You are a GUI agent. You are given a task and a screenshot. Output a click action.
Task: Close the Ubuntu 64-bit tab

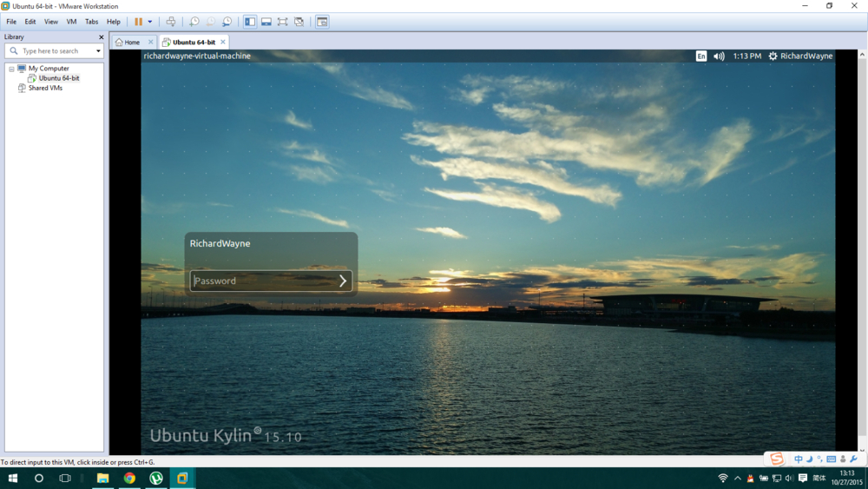(x=223, y=42)
